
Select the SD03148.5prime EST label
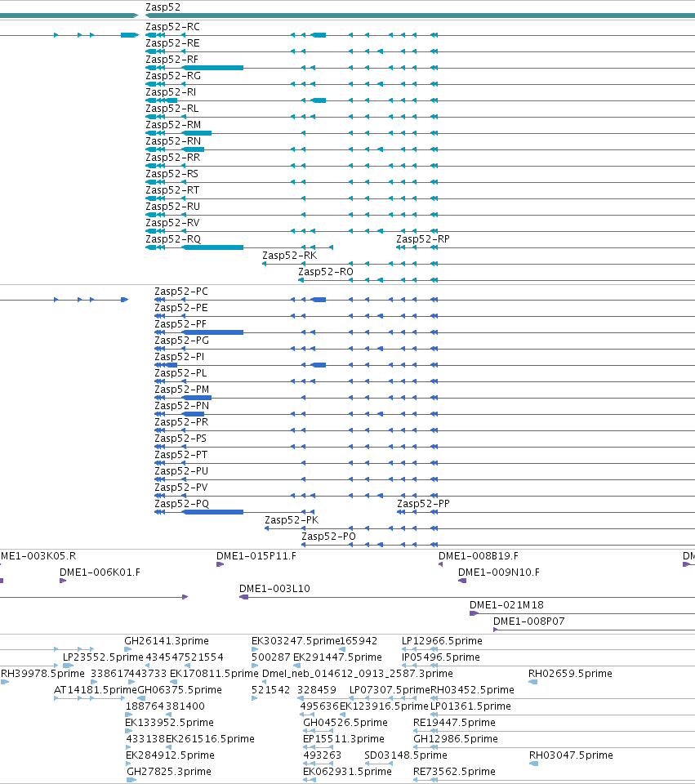[406, 755]
